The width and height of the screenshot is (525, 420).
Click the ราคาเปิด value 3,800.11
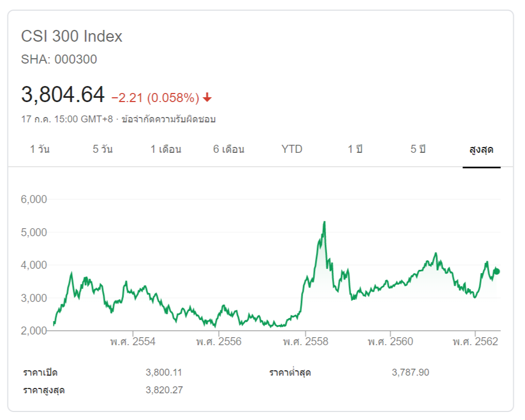[164, 372]
